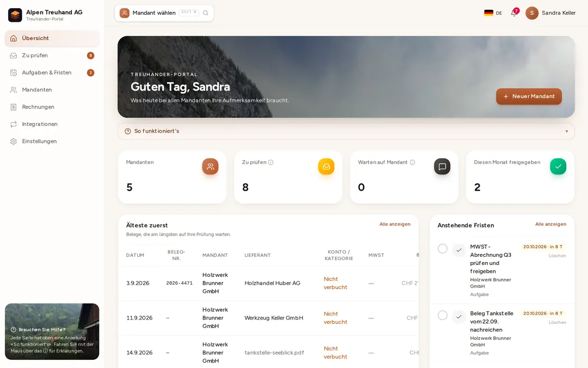Click Nicht verbucht in the 3.9.2026 row
This screenshot has height=368, width=588.
pos(335,283)
